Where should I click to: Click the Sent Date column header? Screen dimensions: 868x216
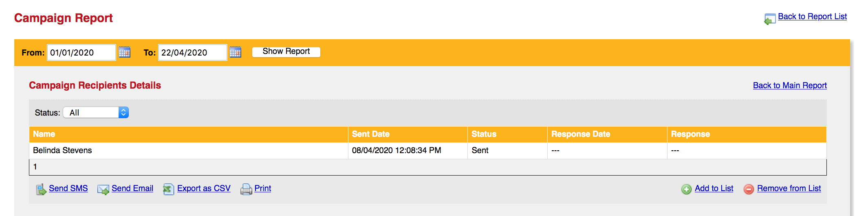[x=371, y=134]
